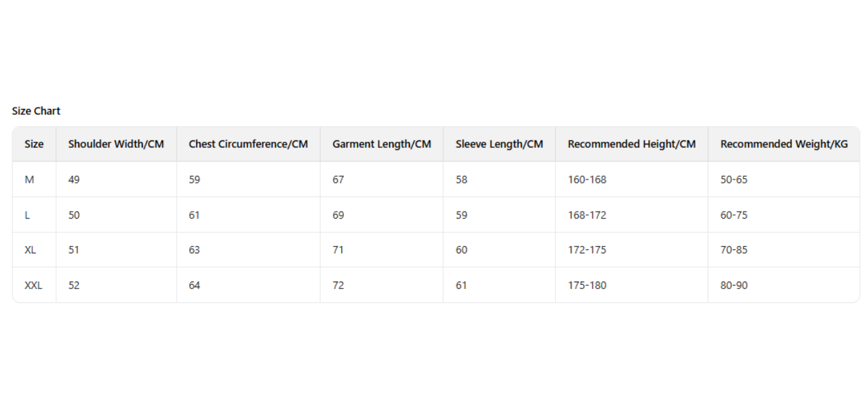Click the Recommended Weight/KG header

click(784, 144)
